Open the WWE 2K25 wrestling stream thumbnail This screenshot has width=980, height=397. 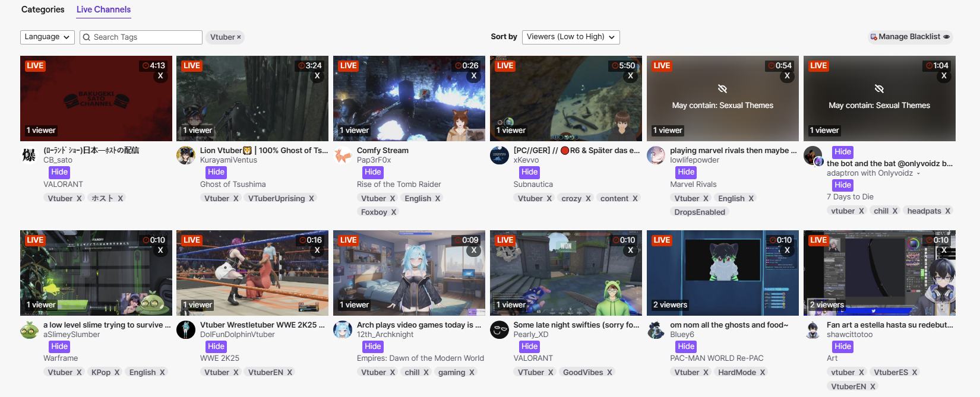pos(252,273)
